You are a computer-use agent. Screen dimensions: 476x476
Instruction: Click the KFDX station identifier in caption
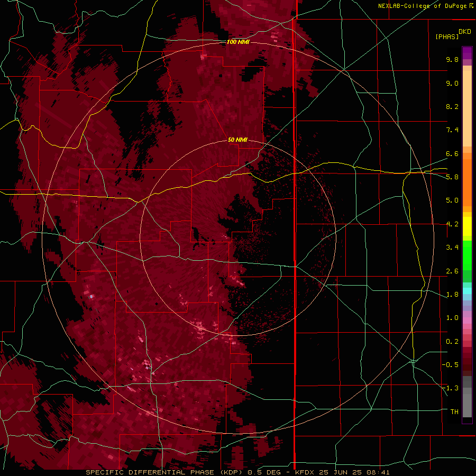tap(305, 472)
